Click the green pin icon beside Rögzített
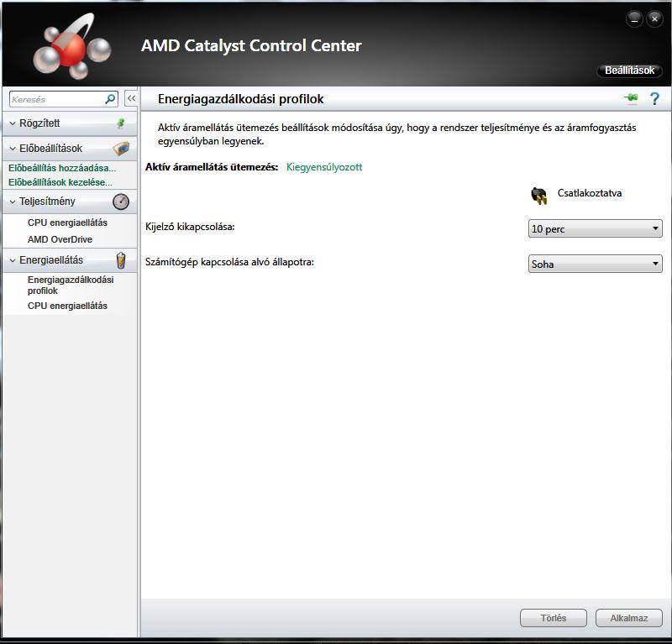 point(120,123)
